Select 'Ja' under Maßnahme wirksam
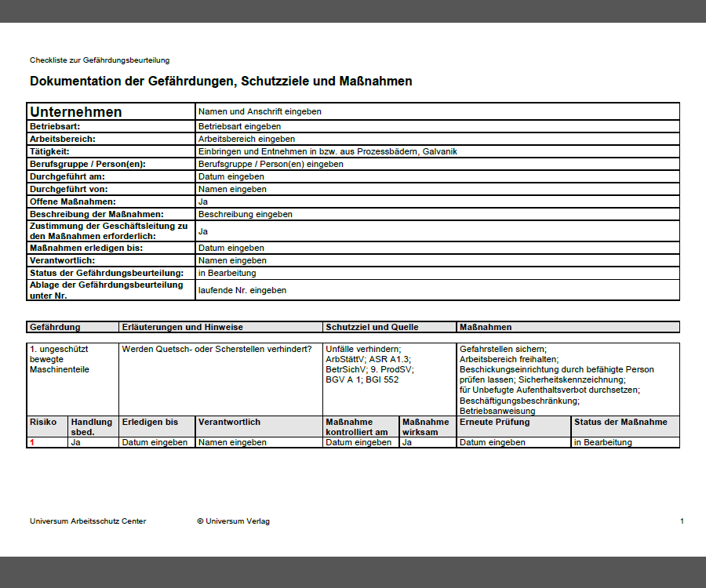The width and height of the screenshot is (706, 588). tap(407, 443)
